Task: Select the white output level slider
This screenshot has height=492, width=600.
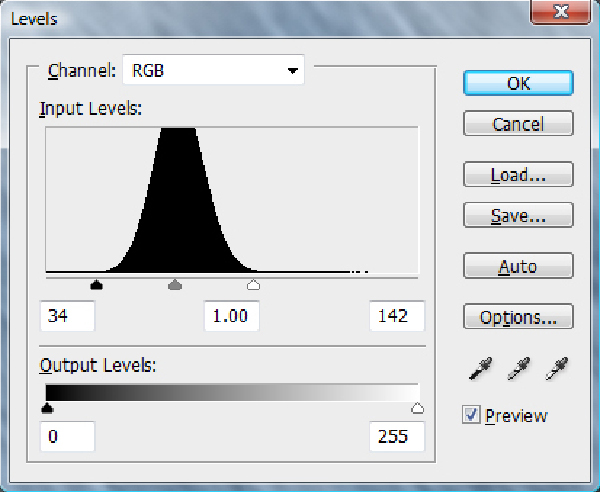Action: [x=417, y=408]
